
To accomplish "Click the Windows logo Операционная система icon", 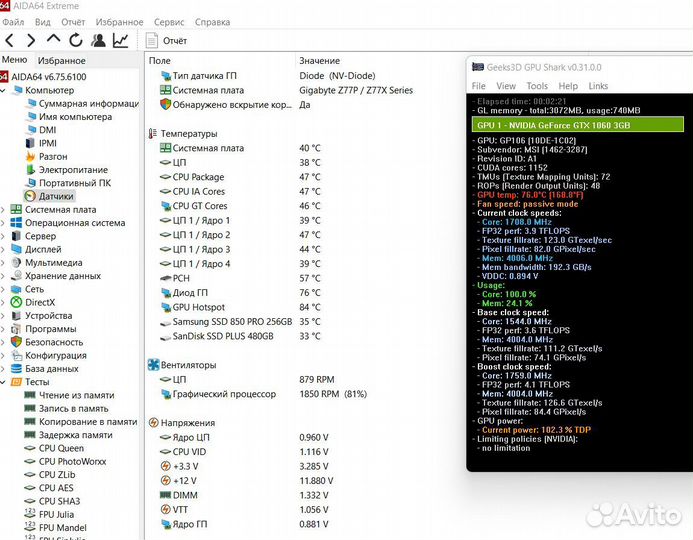I will click(16, 223).
